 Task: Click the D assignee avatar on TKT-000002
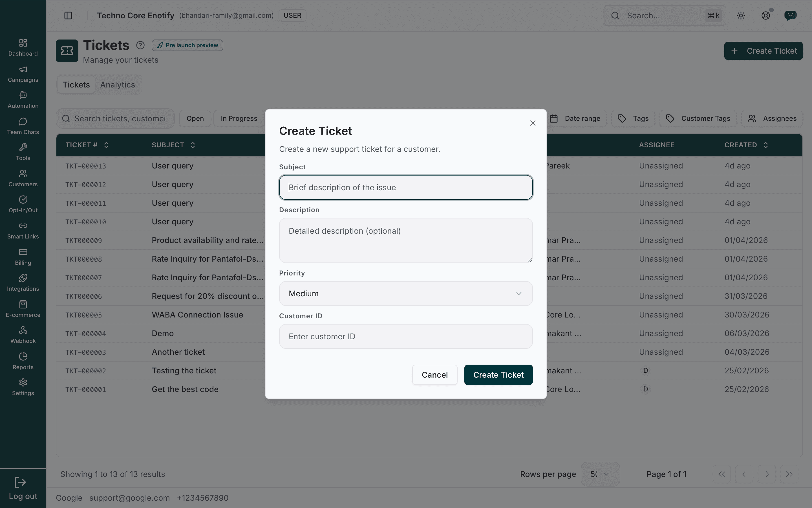pyautogui.click(x=645, y=371)
